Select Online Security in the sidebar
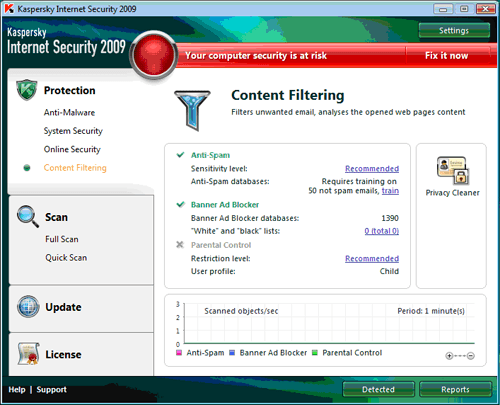This screenshot has height=405, width=500. tap(72, 149)
